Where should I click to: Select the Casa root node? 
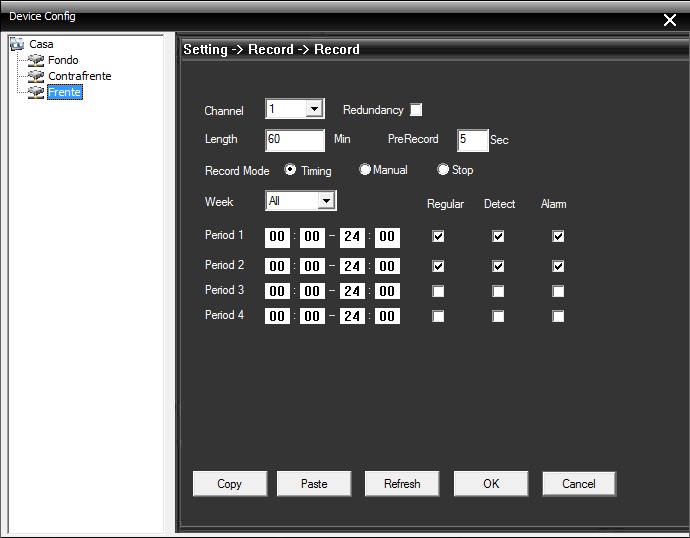pos(41,44)
